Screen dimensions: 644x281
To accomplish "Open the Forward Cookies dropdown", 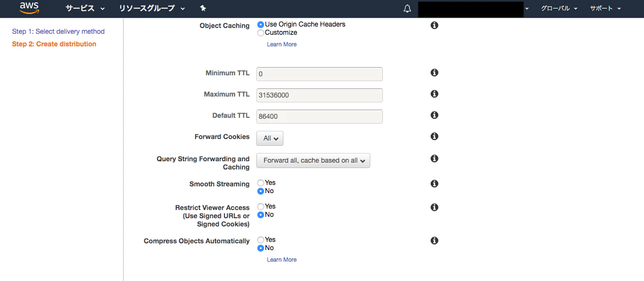I will (270, 138).
